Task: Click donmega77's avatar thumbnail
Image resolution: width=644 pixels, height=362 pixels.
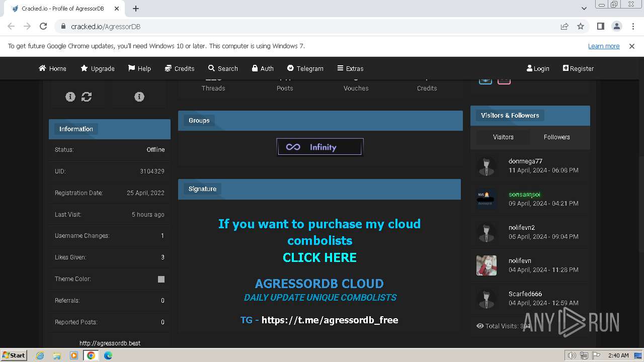Action: (x=487, y=166)
